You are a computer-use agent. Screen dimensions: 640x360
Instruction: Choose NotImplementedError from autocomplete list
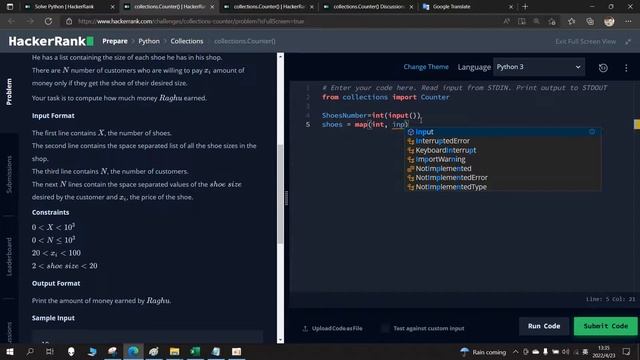point(502,178)
